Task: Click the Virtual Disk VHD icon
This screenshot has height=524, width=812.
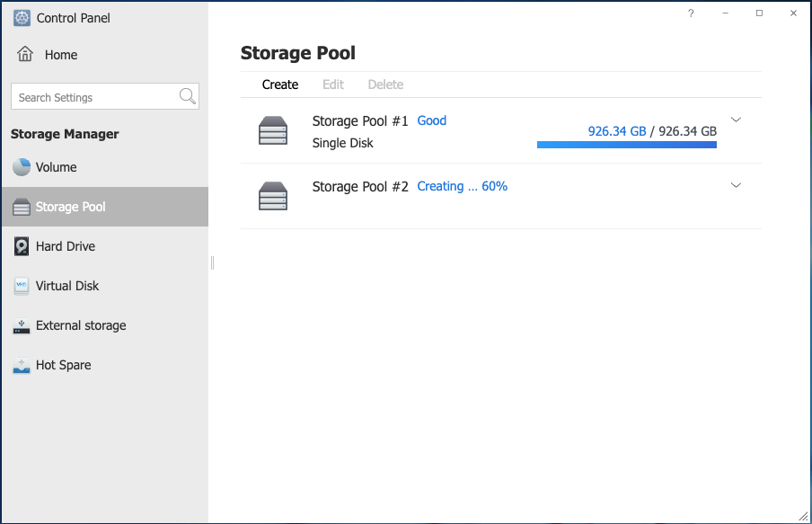Action: pyautogui.click(x=22, y=286)
